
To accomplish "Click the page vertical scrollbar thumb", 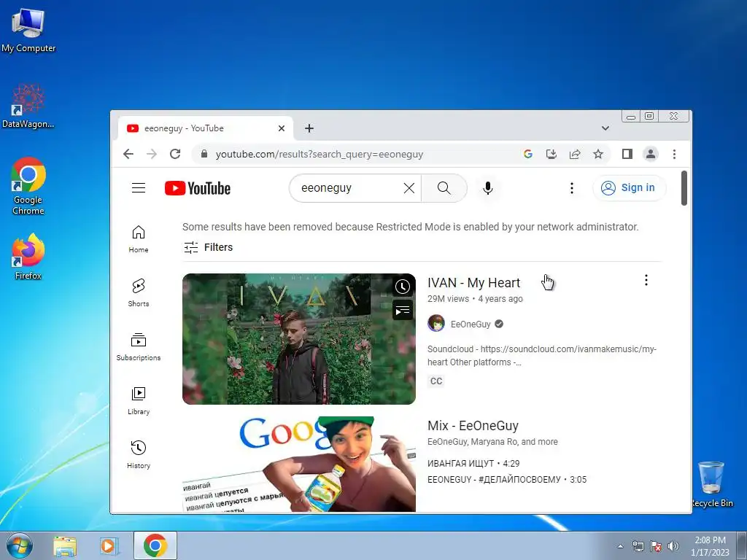I will 684,188.
